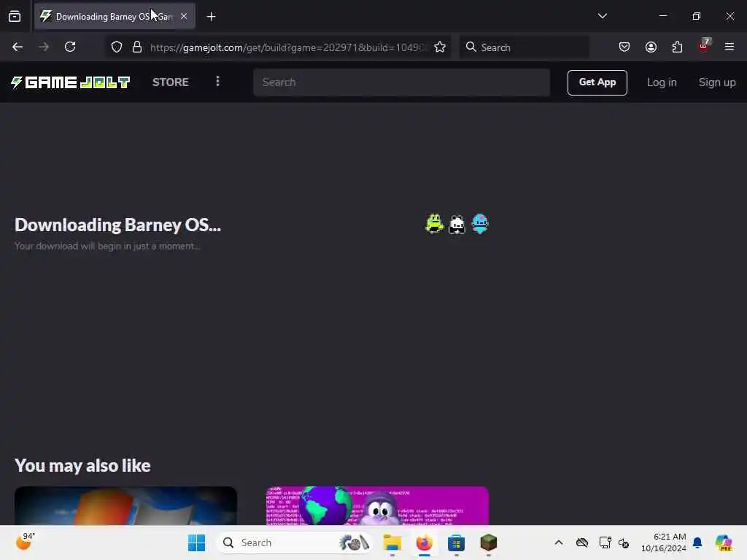Open the Extensions puzzle icon
This screenshot has width=747, height=560.
(677, 47)
